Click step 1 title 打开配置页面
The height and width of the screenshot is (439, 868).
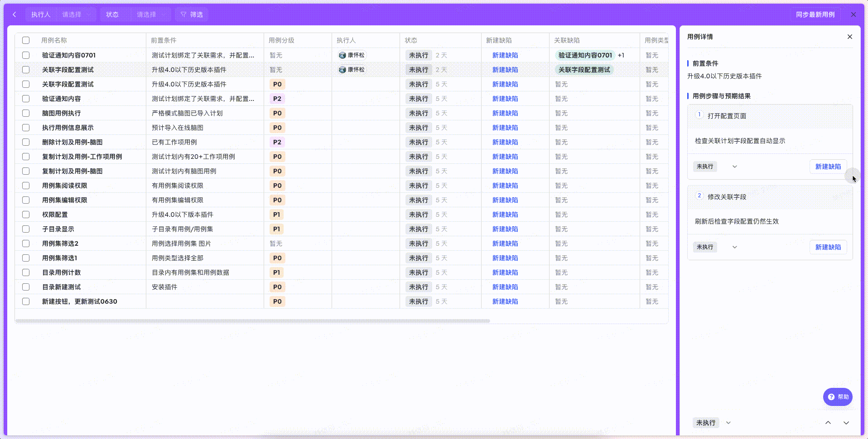tap(727, 116)
